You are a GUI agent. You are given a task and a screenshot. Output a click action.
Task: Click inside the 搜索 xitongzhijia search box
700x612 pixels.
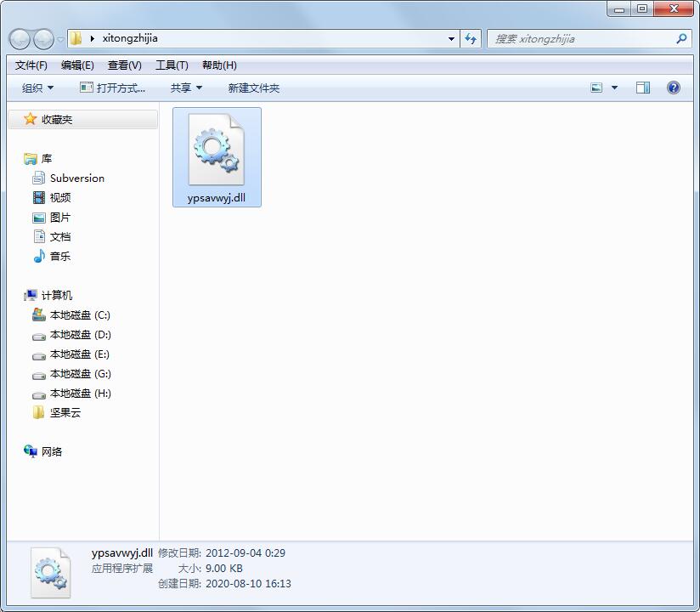click(578, 38)
